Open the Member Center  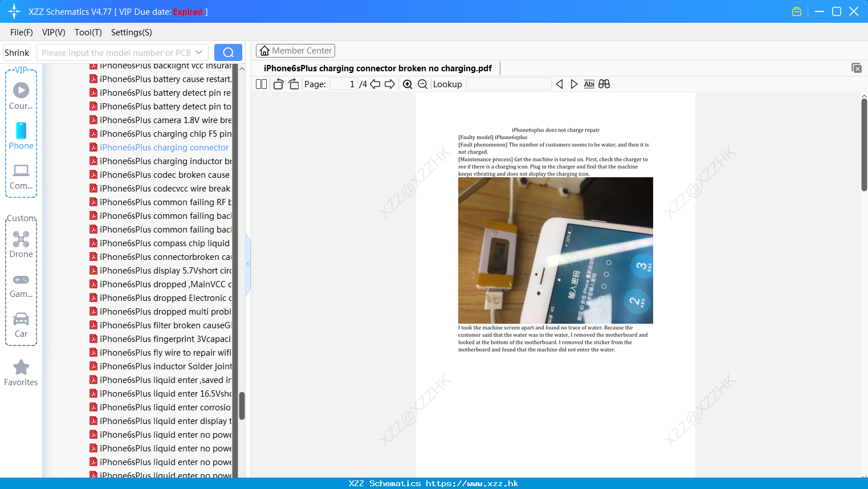[295, 51]
